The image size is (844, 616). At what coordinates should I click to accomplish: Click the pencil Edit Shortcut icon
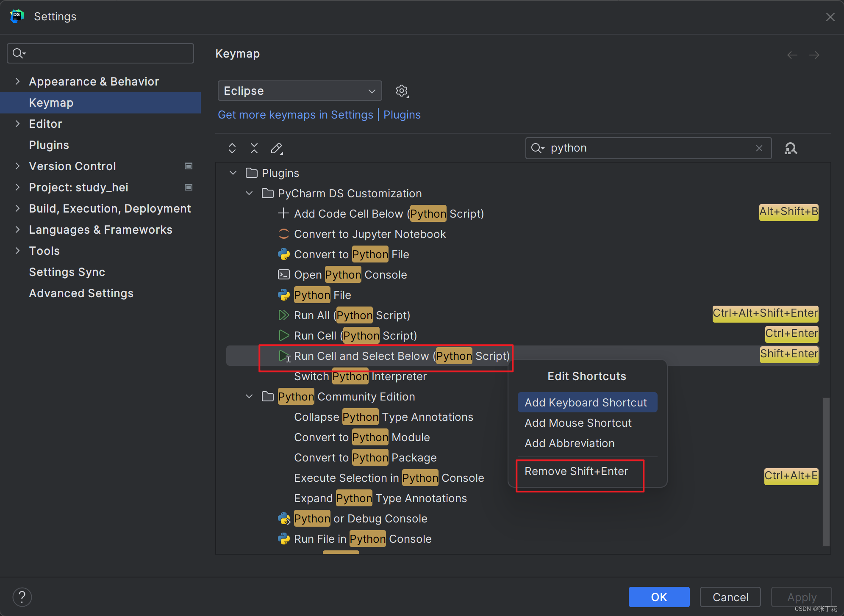click(x=277, y=148)
